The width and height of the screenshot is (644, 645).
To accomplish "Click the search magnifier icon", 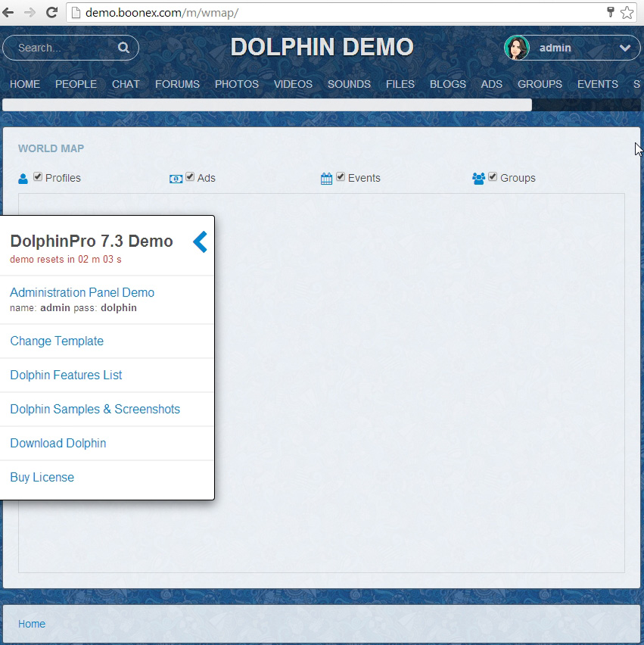I will pyautogui.click(x=123, y=48).
